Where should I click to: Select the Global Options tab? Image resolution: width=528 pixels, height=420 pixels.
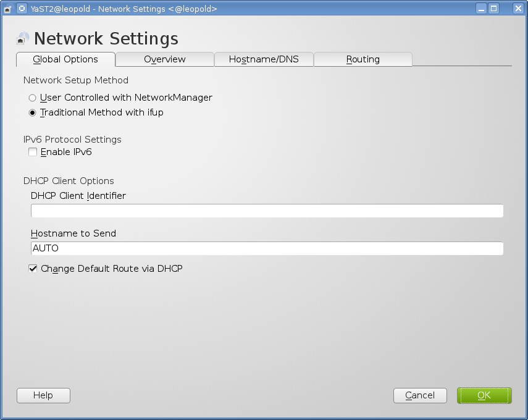(x=65, y=59)
